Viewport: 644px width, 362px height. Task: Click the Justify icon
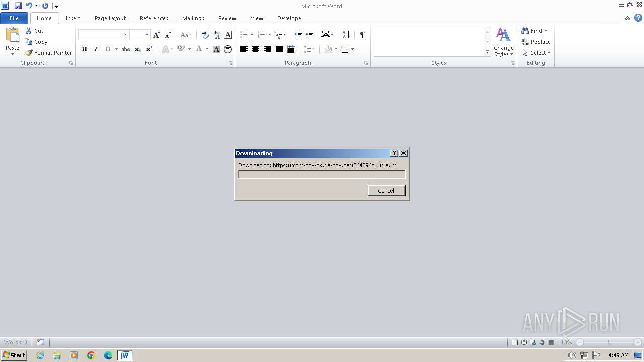pos(279,49)
